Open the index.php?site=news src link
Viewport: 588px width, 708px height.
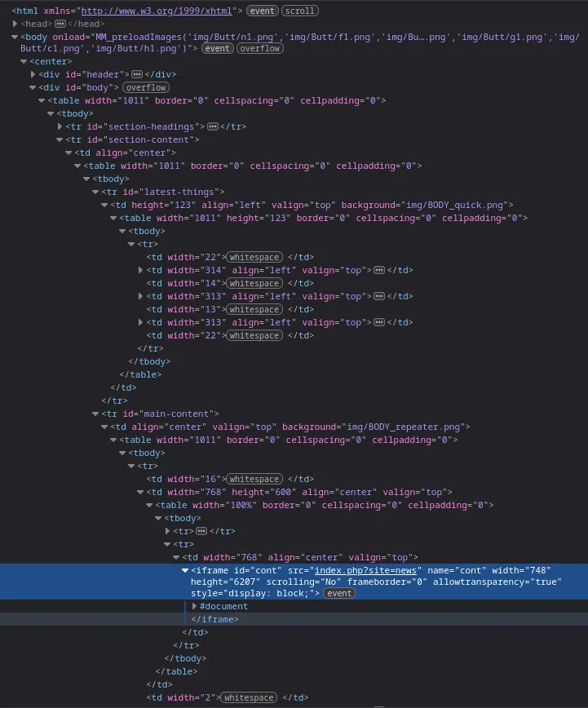(365, 570)
